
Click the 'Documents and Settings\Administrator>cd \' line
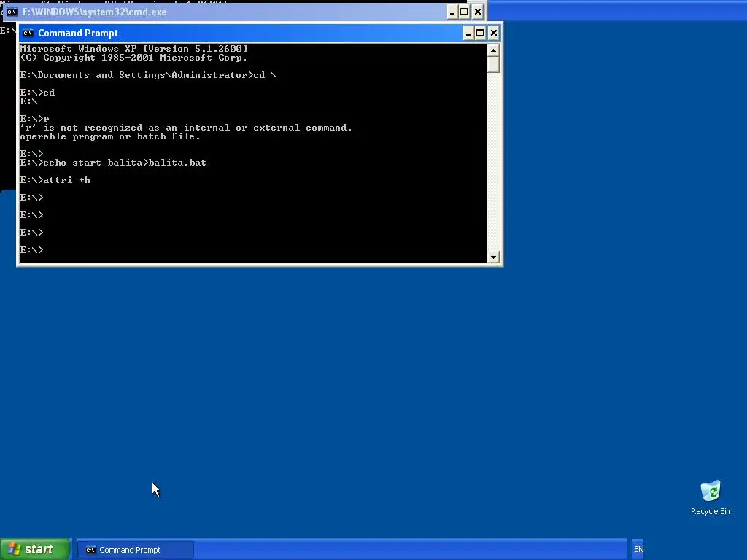148,75
